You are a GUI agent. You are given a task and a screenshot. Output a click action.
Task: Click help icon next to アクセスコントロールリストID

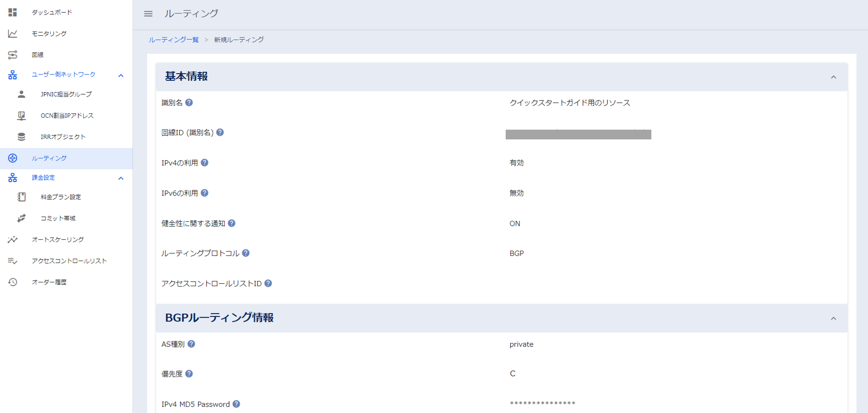[x=268, y=284]
